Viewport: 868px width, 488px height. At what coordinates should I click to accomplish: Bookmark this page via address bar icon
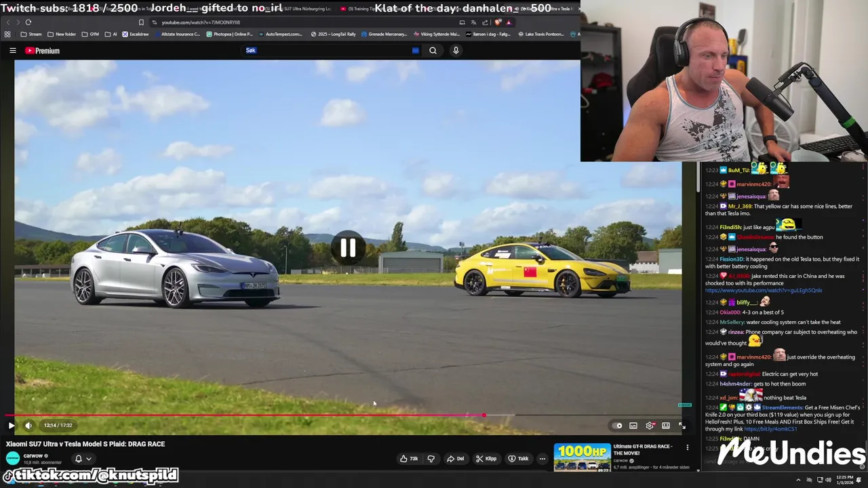point(141,22)
